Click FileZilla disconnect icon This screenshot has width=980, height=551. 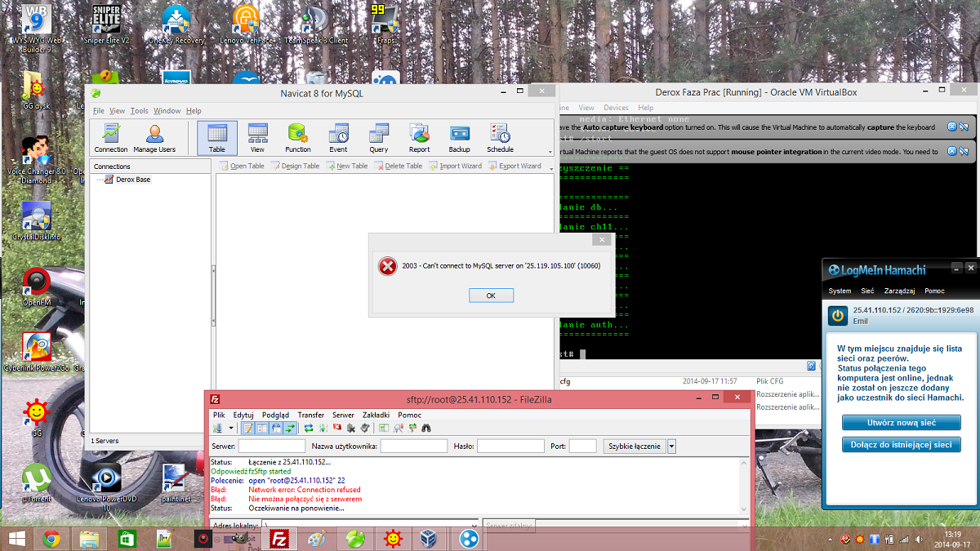pos(350,428)
